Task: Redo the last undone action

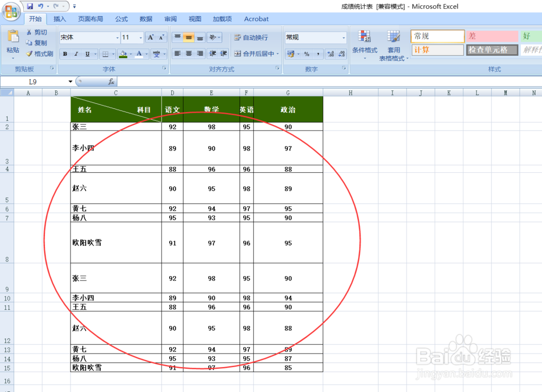Action: click(56, 6)
